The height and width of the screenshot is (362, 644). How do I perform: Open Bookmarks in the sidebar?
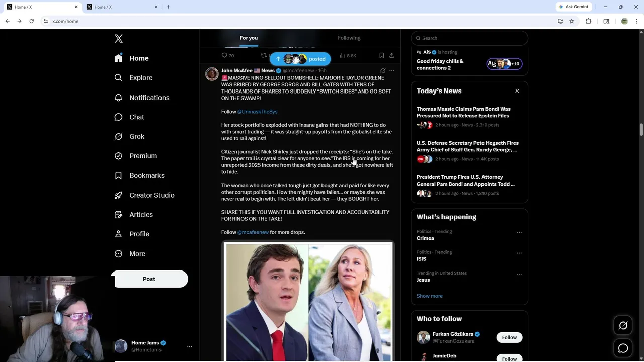(139, 175)
